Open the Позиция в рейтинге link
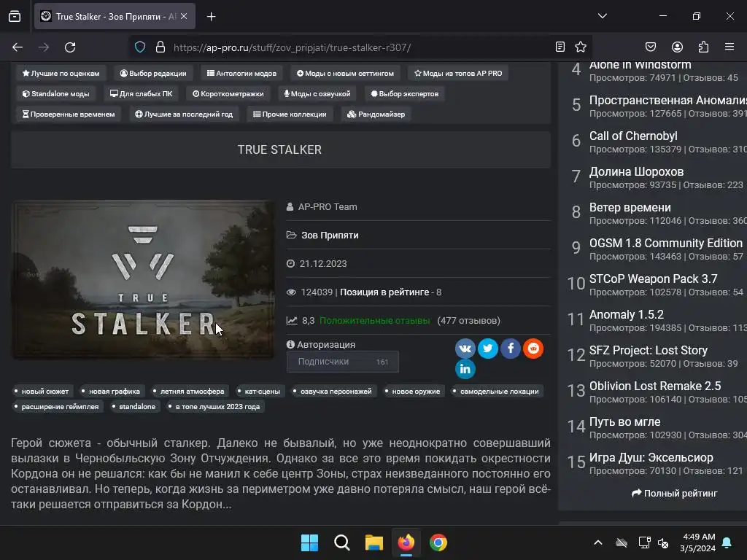The image size is (747, 560). [x=384, y=292]
